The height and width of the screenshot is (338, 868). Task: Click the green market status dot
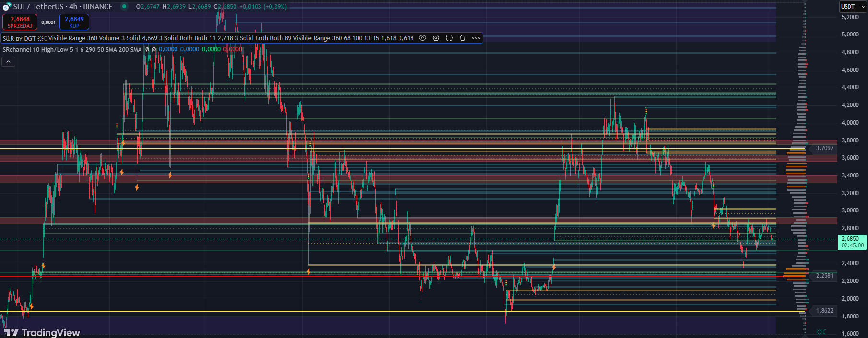(124, 6)
